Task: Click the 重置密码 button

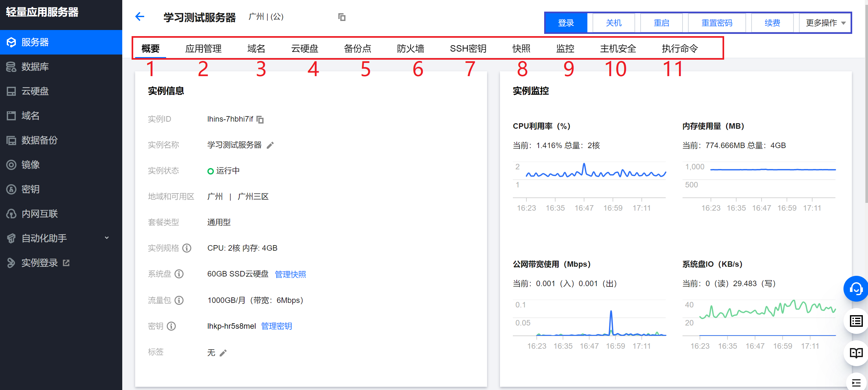Action: point(717,23)
